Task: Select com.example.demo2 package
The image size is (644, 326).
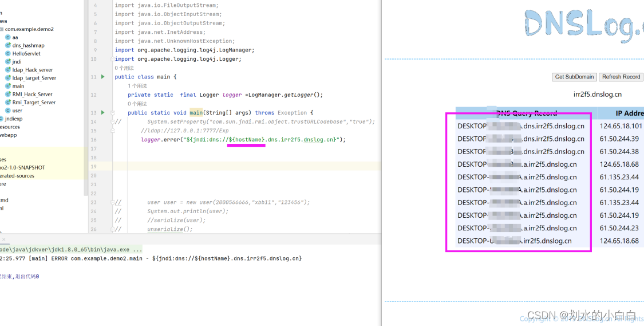Action: click(x=29, y=29)
